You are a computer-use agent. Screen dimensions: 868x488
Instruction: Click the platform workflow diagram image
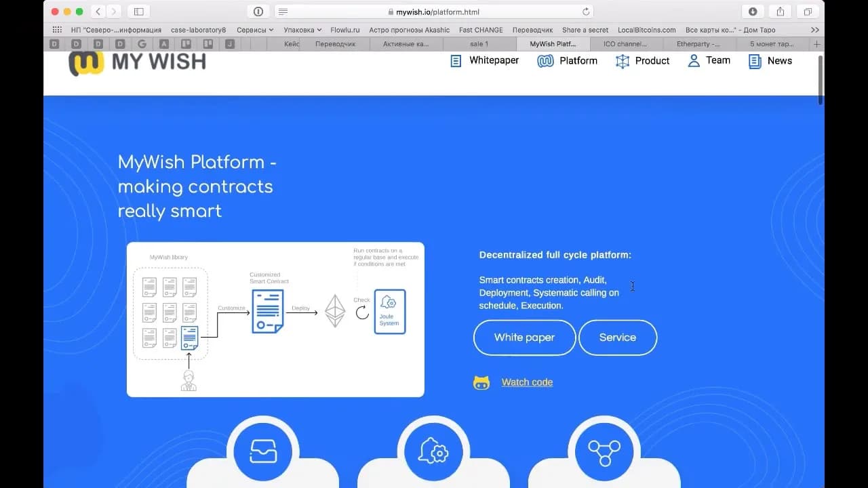[x=275, y=319]
